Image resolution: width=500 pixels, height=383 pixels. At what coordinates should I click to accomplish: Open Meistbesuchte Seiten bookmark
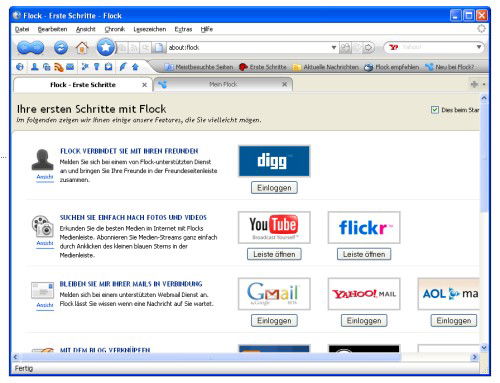200,67
